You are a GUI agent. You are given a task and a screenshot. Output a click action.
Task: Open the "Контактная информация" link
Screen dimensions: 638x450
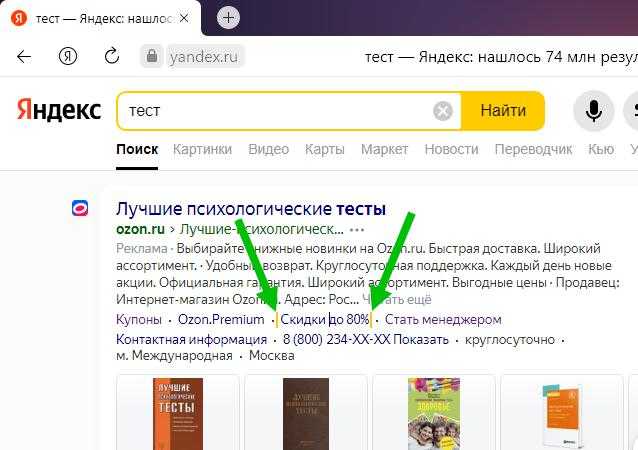tap(191, 339)
